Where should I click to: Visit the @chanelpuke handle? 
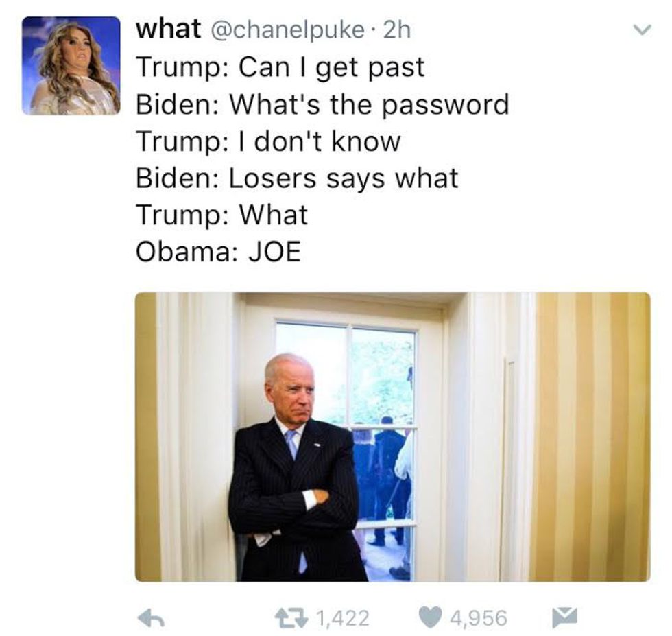coord(285,30)
